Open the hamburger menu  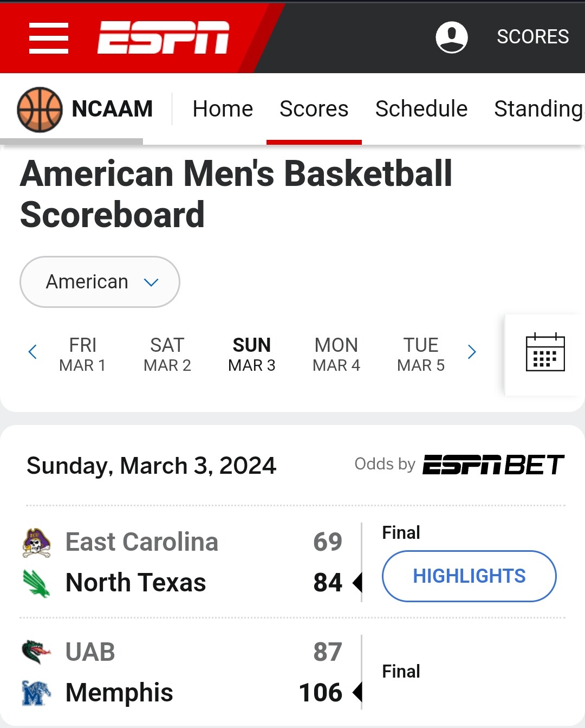[49, 38]
